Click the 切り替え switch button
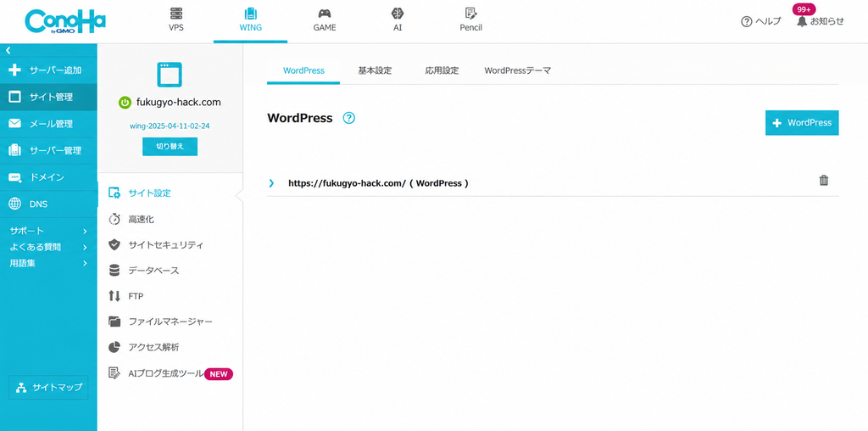 [x=170, y=147]
